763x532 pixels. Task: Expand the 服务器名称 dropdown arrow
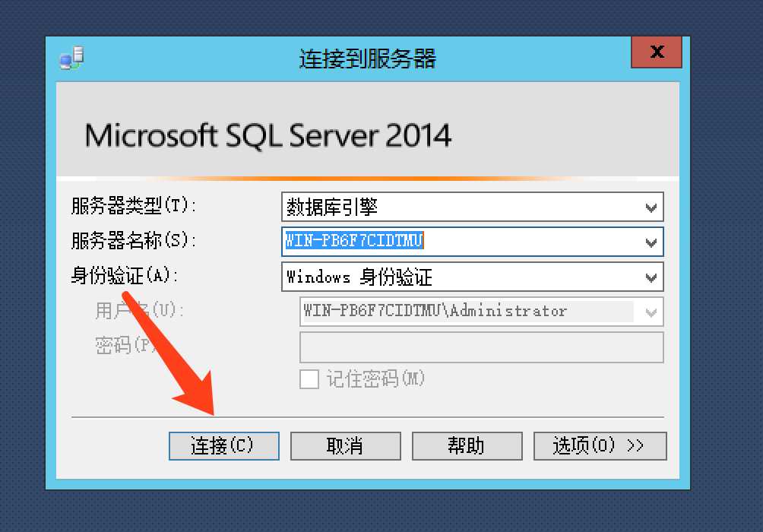651,242
